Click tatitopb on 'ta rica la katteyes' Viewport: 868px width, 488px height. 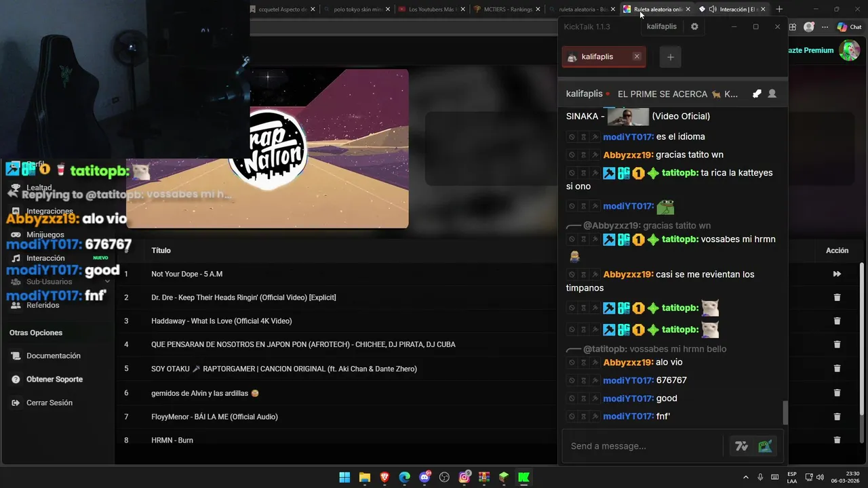(680, 172)
